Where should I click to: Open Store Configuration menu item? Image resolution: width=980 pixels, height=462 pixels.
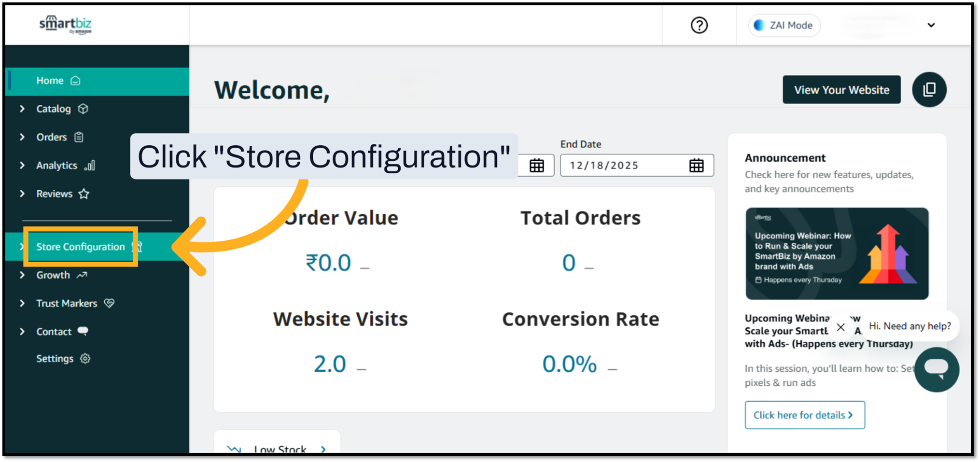pos(81,247)
